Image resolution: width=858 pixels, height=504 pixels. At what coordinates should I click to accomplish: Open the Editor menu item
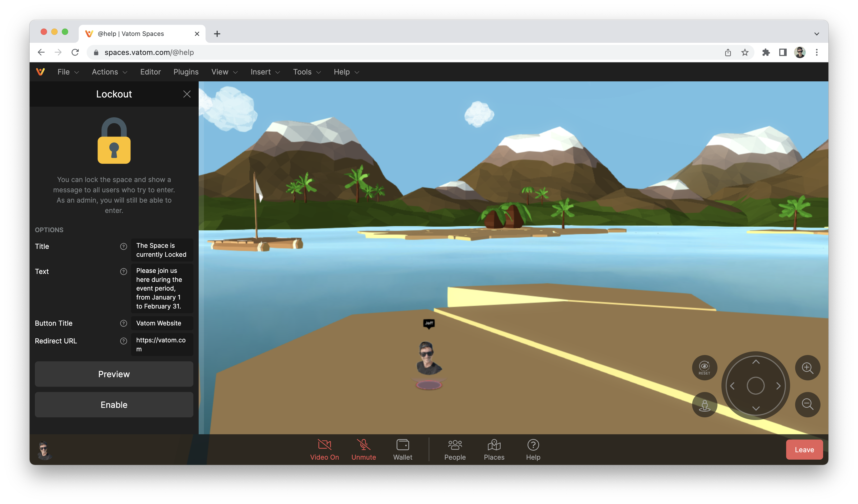pyautogui.click(x=150, y=72)
